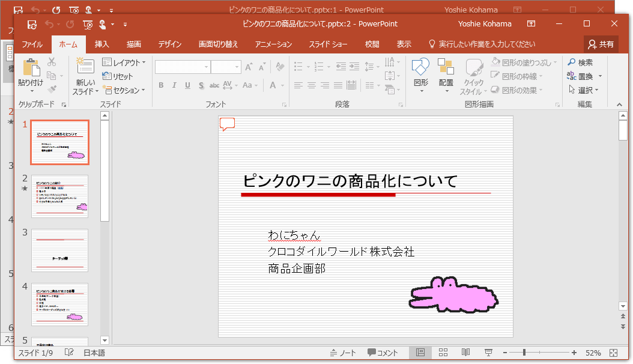Viewport: 633px width, 364px height.
Task: Click the Paste (貼り付け) clipboard icon
Action: (30, 67)
